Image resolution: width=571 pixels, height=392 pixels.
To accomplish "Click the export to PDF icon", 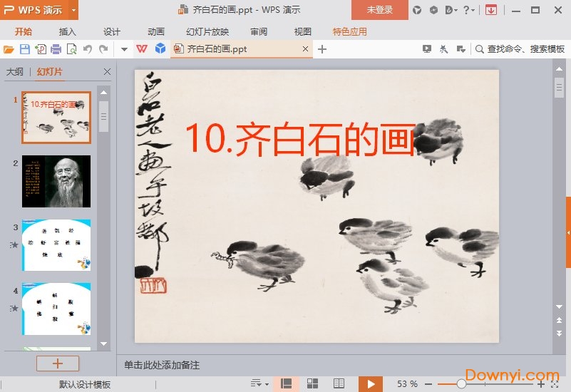I will coord(41,49).
